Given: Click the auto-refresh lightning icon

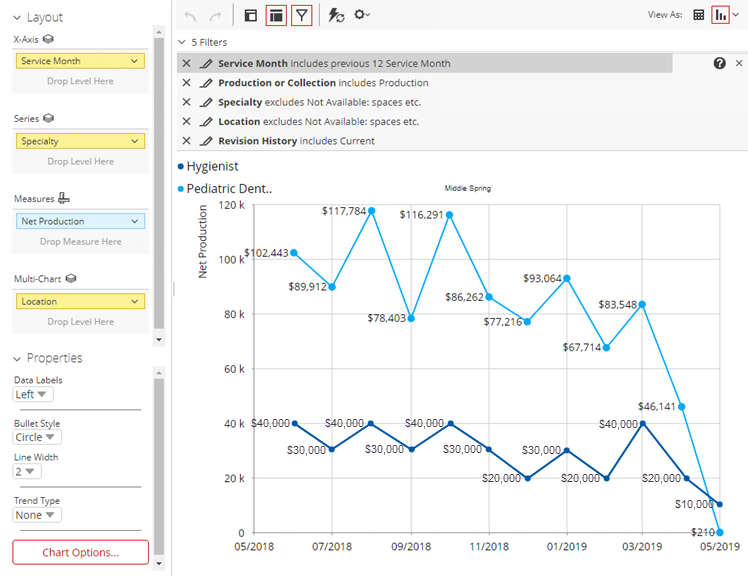Looking at the screenshot, I should click(x=337, y=15).
